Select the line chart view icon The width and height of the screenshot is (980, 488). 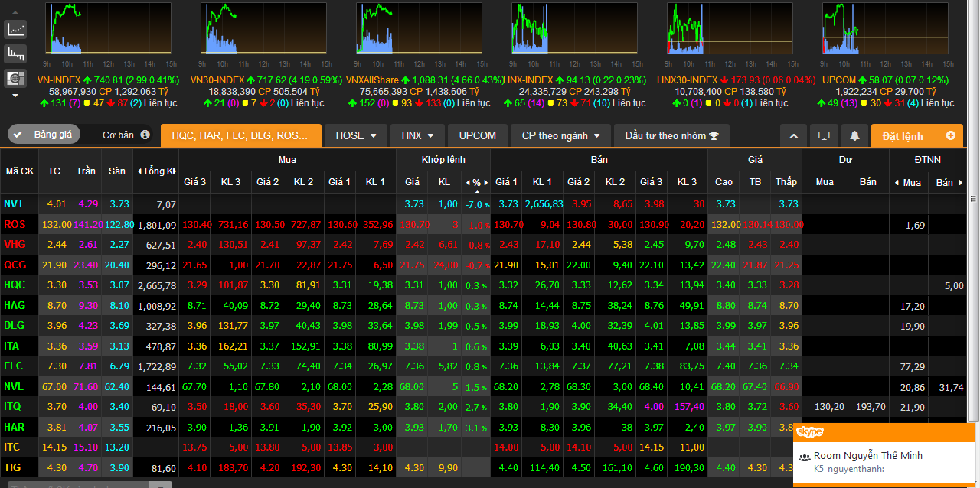tap(15, 30)
